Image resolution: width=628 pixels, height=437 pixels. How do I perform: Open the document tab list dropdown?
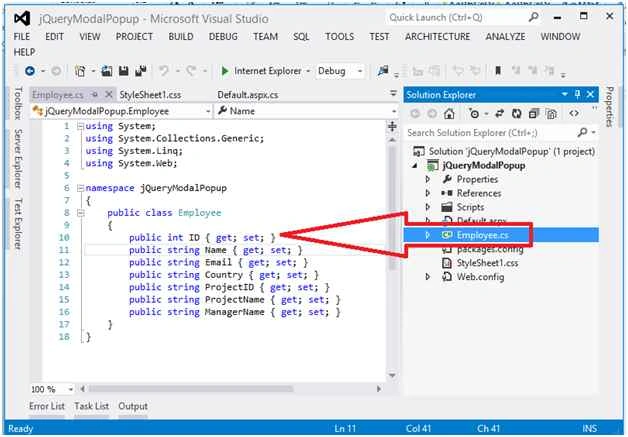[x=393, y=93]
